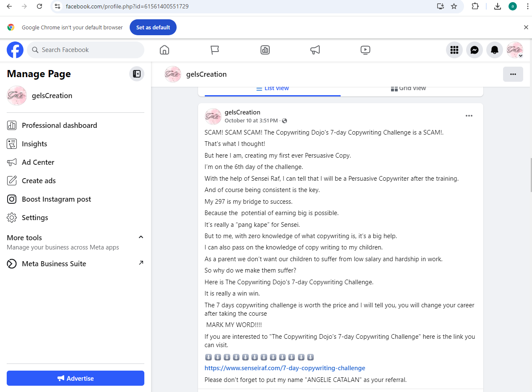Image resolution: width=532 pixels, height=392 pixels.
Task: Collapse the More tools section
Action: click(x=141, y=237)
